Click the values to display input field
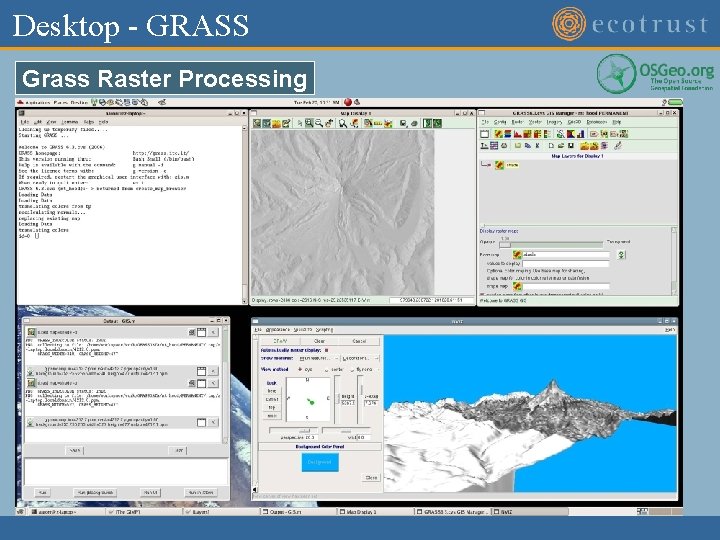Viewport: 720px width, 540px height. [x=566, y=264]
